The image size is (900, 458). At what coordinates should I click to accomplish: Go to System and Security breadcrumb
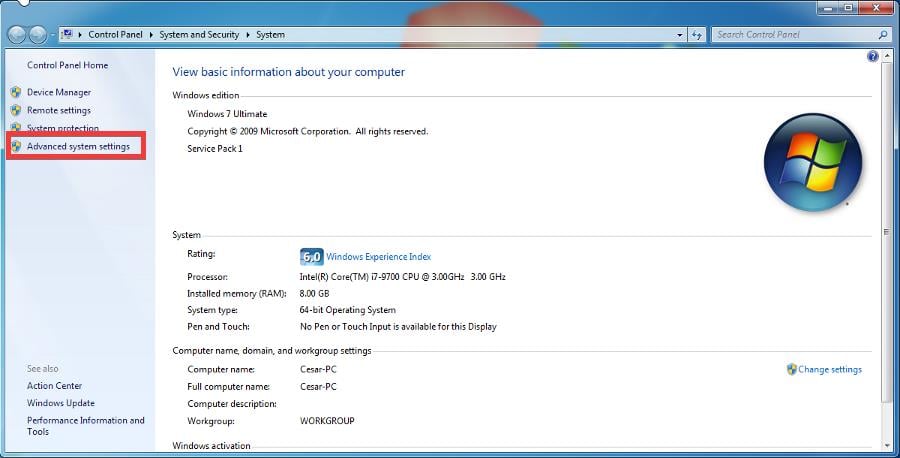199,34
